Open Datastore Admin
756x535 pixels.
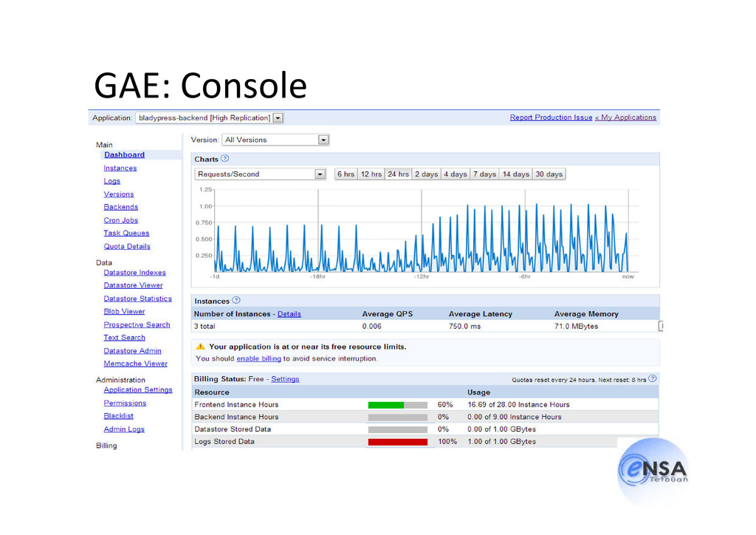(132, 351)
